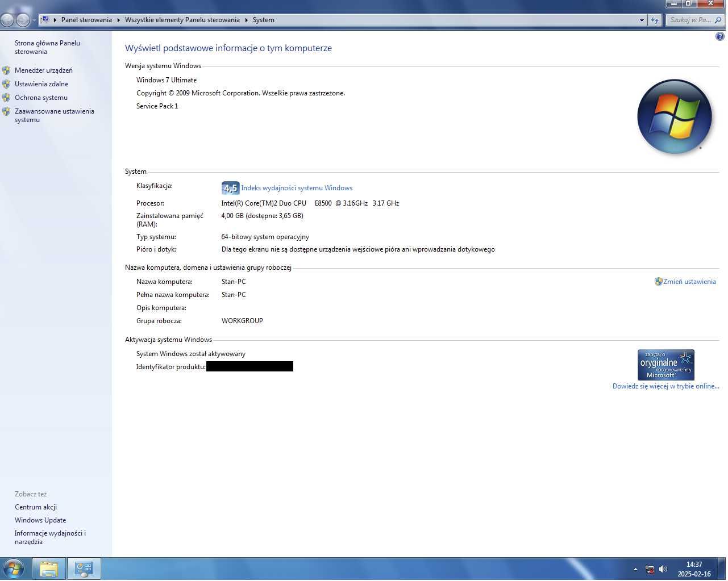The width and height of the screenshot is (728, 581).
Task: Click the Intel(R) Core(TM)2 Duo CPU value
Action: point(310,203)
